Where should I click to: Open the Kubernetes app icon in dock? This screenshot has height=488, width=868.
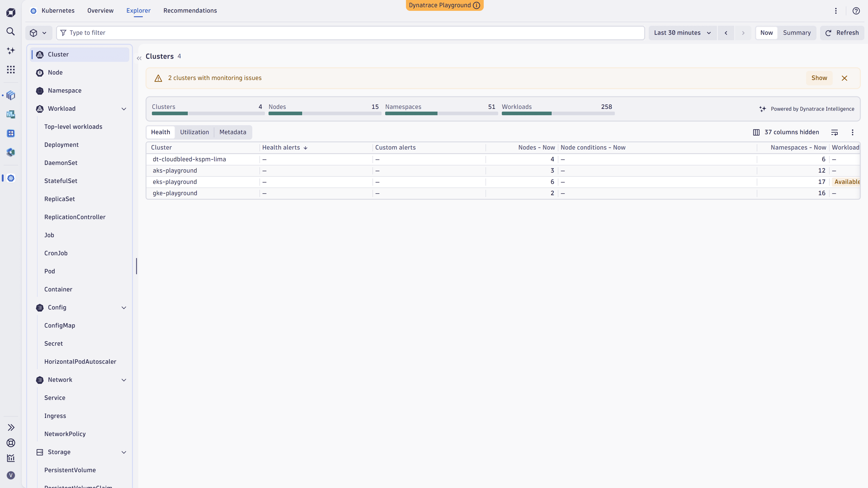(x=11, y=178)
